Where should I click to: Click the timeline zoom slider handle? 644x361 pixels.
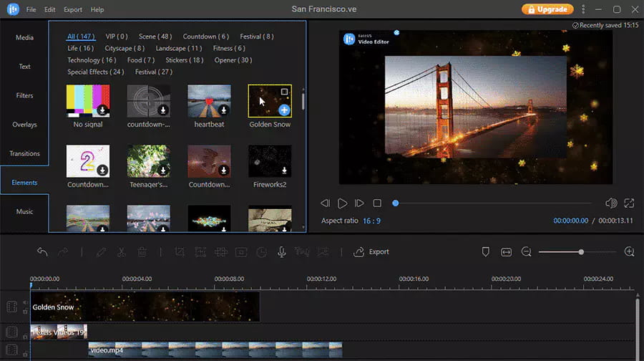point(581,252)
